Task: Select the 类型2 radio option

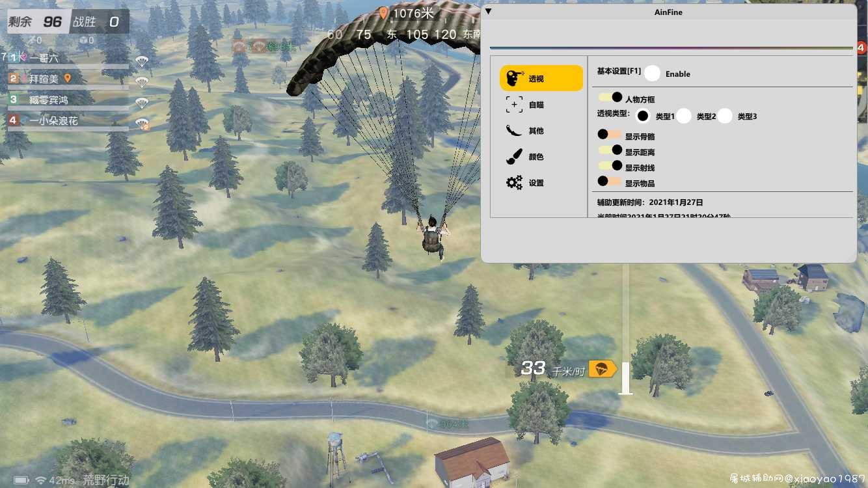Action: click(x=684, y=116)
